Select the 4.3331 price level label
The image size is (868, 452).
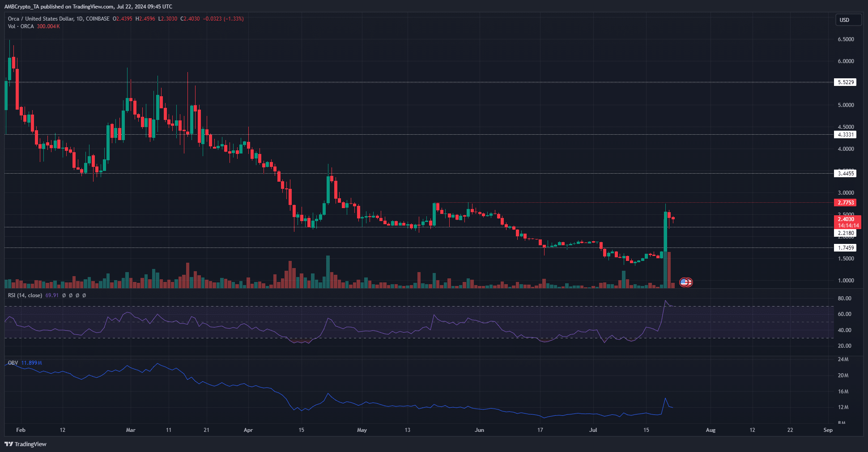[845, 135]
